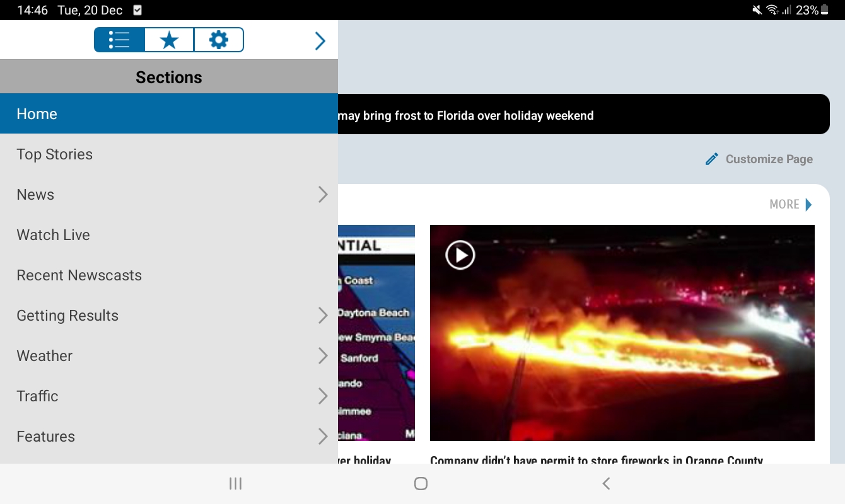This screenshot has width=845, height=504.
Task: Tap the mute status icon
Action: tap(757, 10)
